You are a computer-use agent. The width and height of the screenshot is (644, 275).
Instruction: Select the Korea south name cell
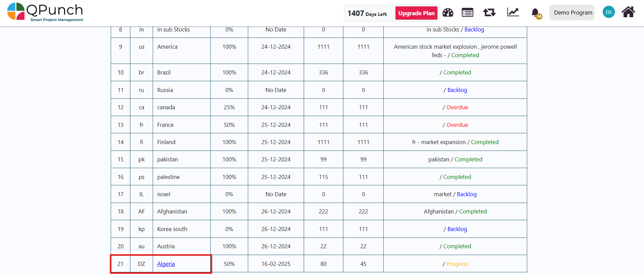click(x=181, y=229)
